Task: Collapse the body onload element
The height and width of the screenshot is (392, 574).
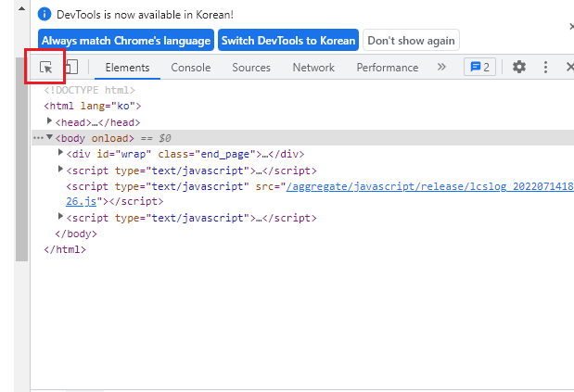Action: click(x=49, y=137)
